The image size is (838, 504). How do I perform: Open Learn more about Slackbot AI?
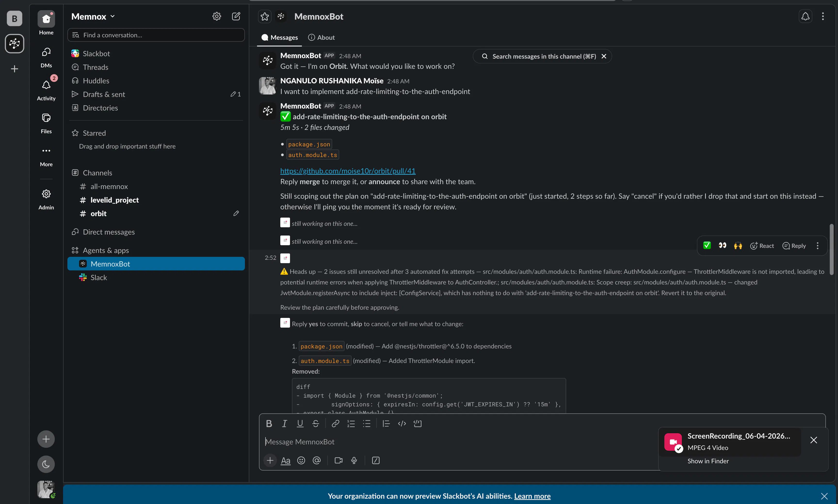[532, 496]
